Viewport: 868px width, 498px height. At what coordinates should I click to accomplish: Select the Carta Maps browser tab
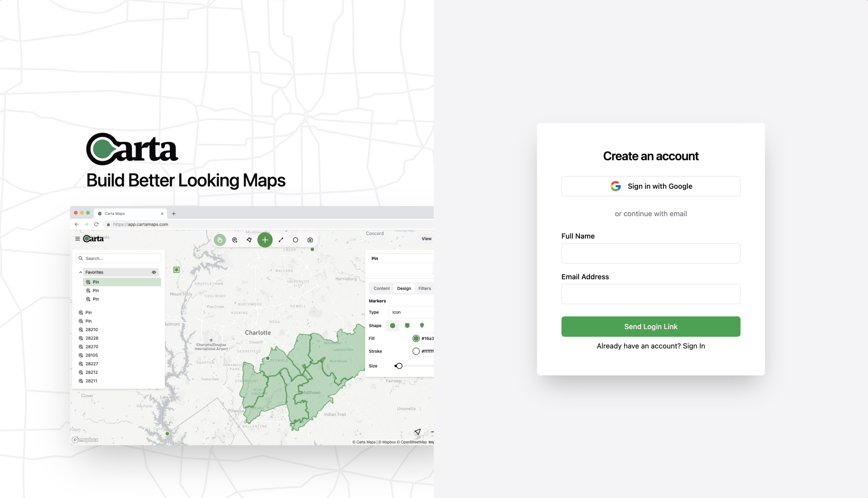point(130,214)
